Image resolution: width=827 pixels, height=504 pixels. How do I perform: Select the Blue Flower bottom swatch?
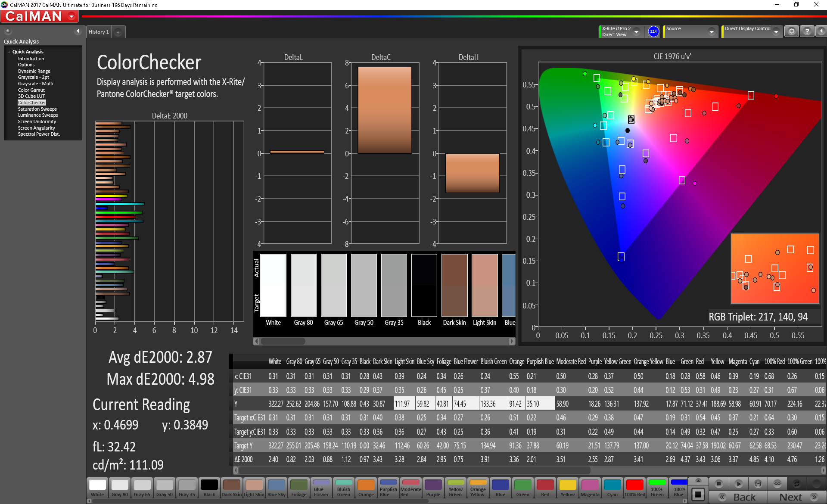coord(321,488)
